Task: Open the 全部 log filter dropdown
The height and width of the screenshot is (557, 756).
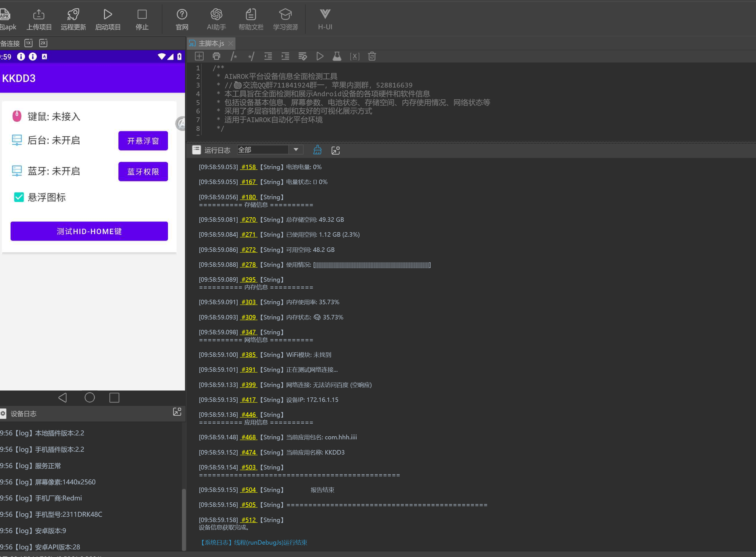Action: click(296, 150)
